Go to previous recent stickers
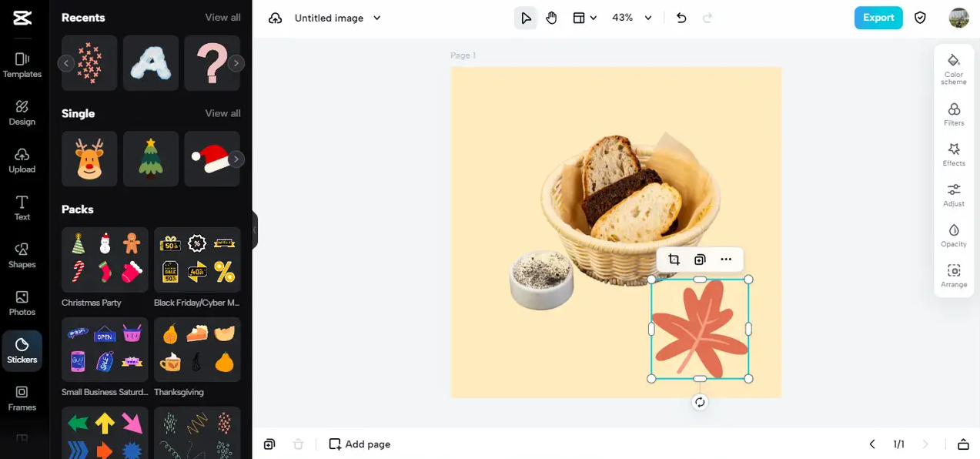This screenshot has height=459, width=980. (66, 63)
